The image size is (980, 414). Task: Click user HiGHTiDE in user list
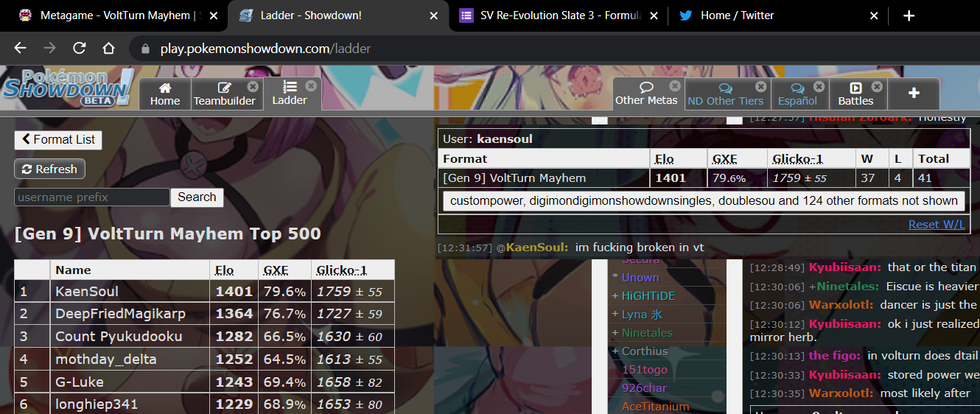tap(648, 296)
